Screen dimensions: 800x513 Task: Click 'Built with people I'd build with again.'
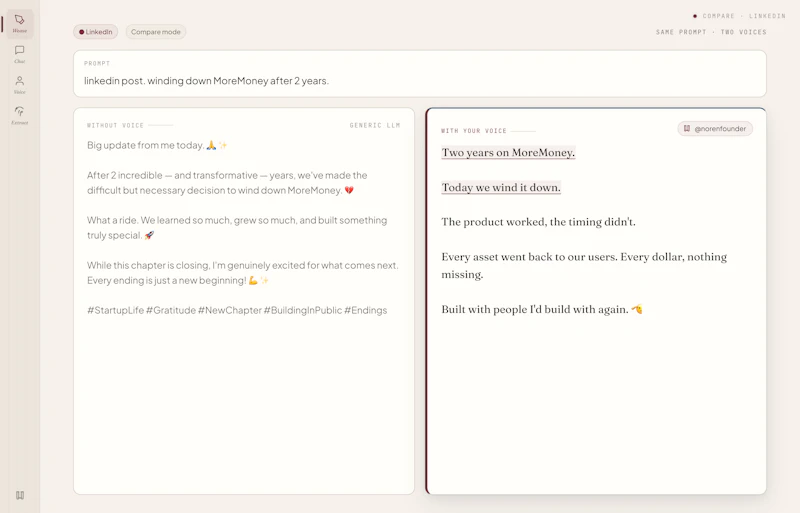point(535,309)
